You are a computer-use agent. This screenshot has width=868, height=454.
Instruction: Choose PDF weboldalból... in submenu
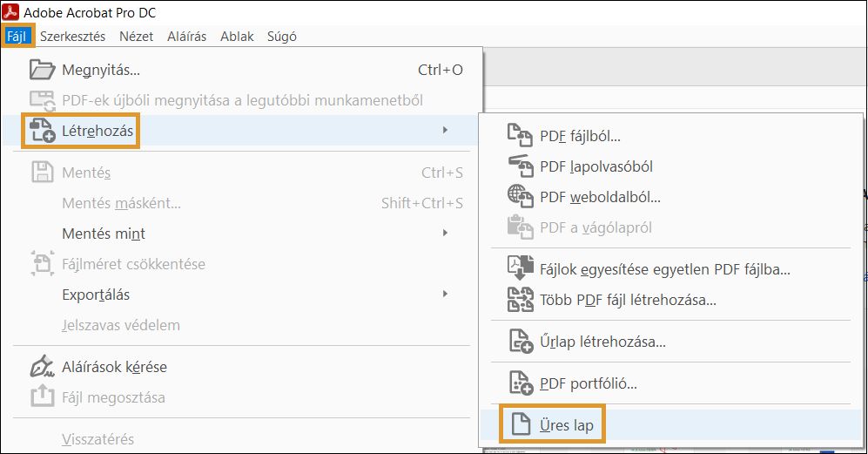click(x=671, y=197)
